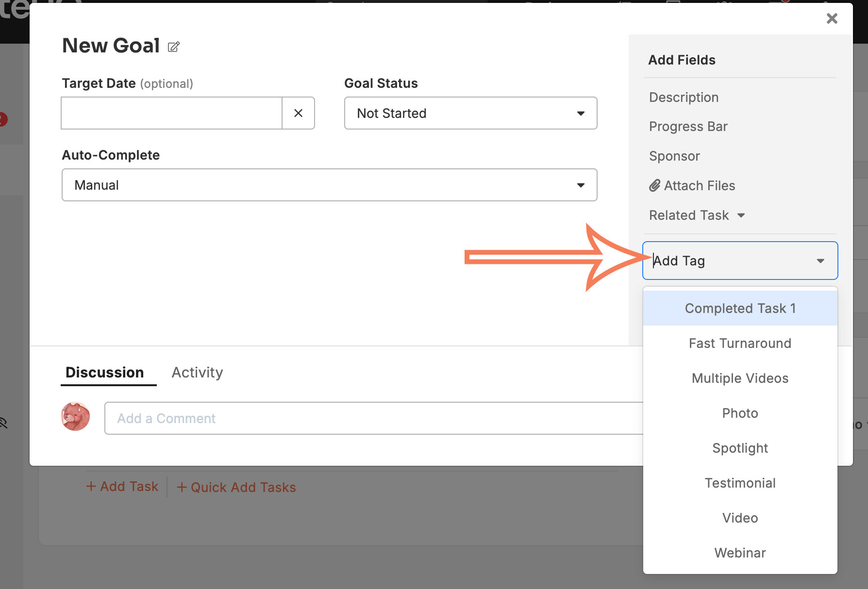Pick the Video tag
The height and width of the screenshot is (589, 868).
(740, 518)
